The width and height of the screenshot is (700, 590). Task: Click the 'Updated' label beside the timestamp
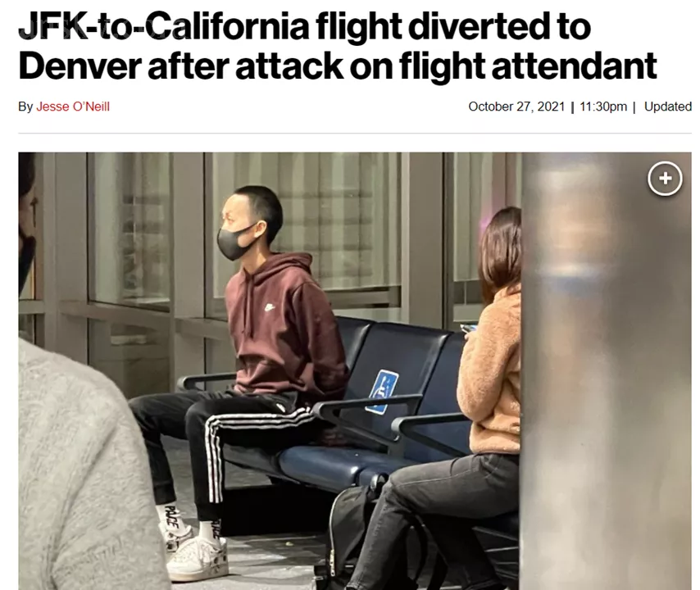668,107
